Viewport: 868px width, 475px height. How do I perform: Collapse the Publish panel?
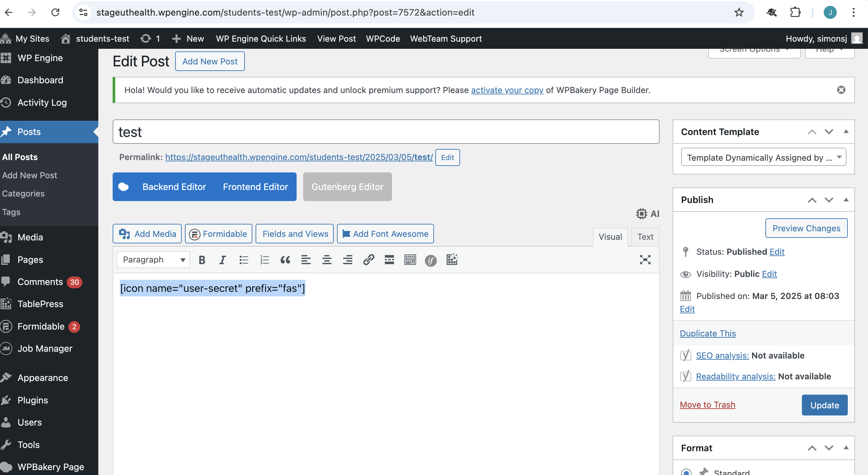click(x=846, y=200)
